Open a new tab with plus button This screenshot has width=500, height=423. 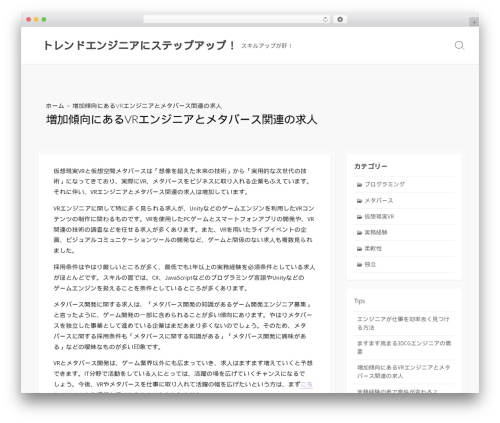coord(474,22)
